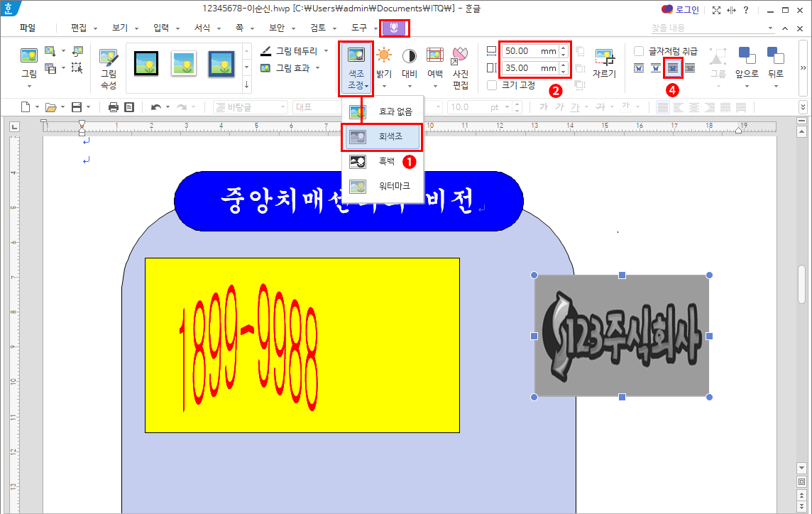Screen dimensions: 812x514
Task: Open 그림 속성 picture properties
Action: point(109,68)
